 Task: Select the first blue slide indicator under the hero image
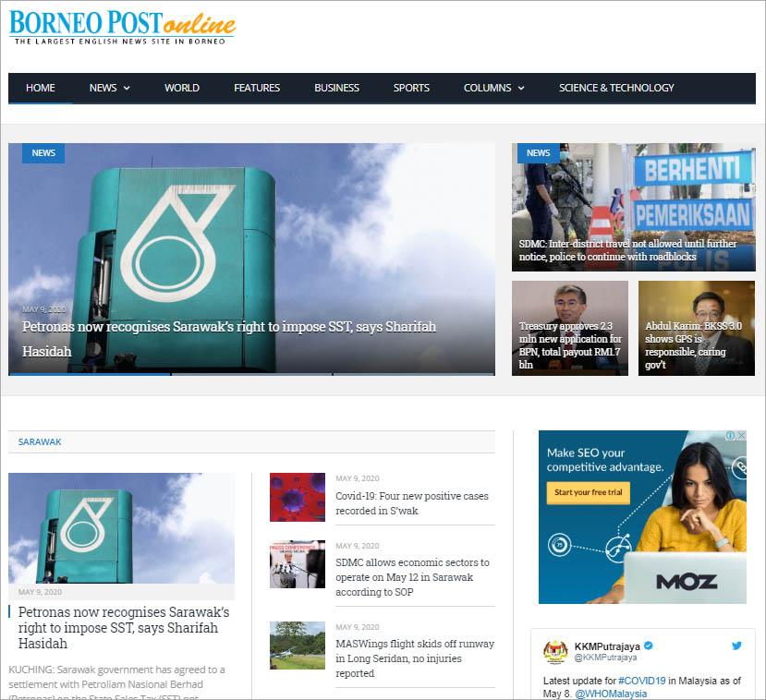pos(90,374)
